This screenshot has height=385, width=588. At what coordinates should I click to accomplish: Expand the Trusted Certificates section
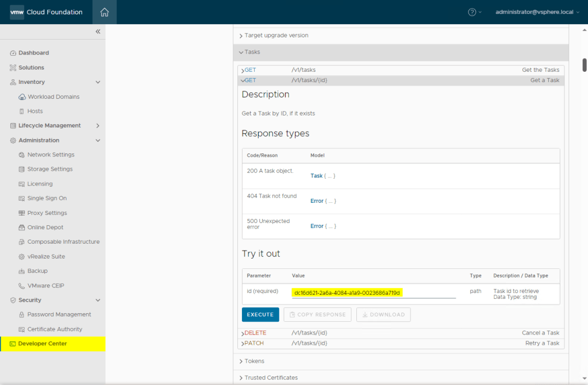point(271,378)
